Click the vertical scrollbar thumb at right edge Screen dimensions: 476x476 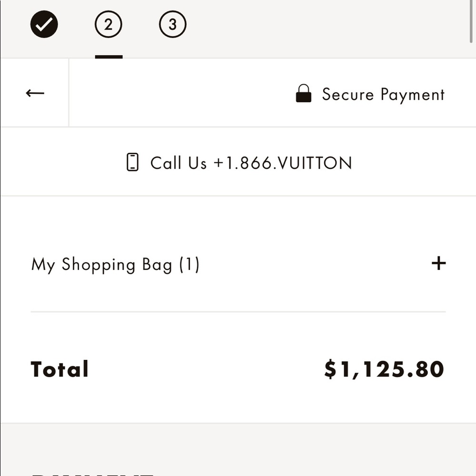(x=471, y=21)
